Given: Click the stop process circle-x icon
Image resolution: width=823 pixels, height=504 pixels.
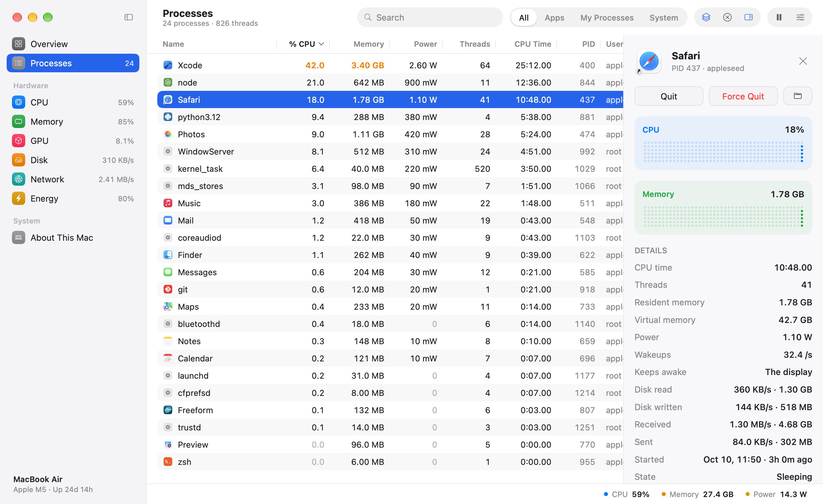Looking at the screenshot, I should 727,17.
